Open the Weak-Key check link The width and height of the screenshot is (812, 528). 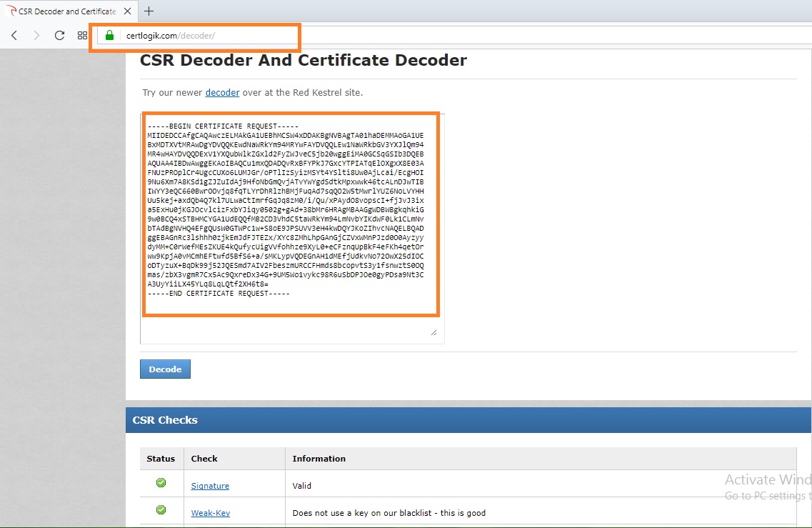tap(211, 512)
